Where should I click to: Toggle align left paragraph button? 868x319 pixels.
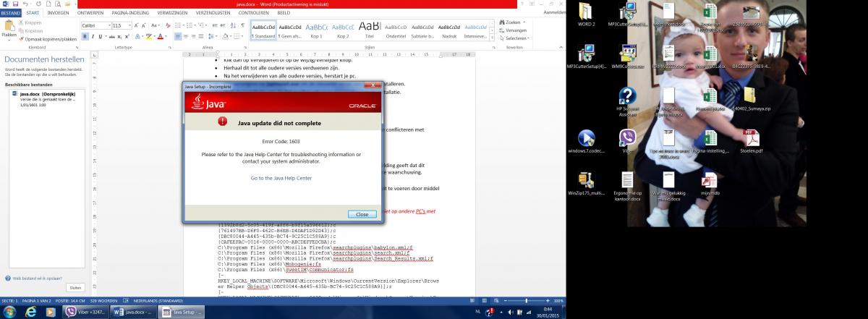[178, 36]
